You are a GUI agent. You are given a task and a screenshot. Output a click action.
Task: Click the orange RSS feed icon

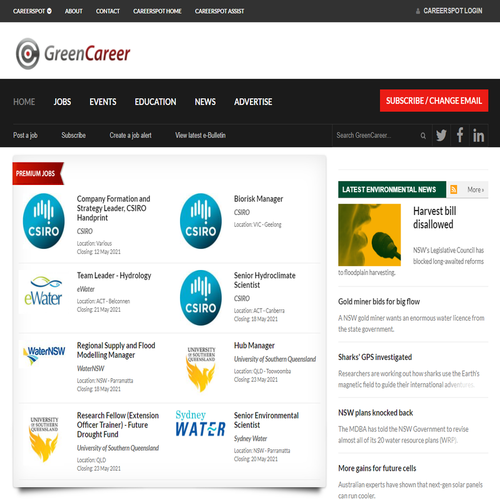454,190
